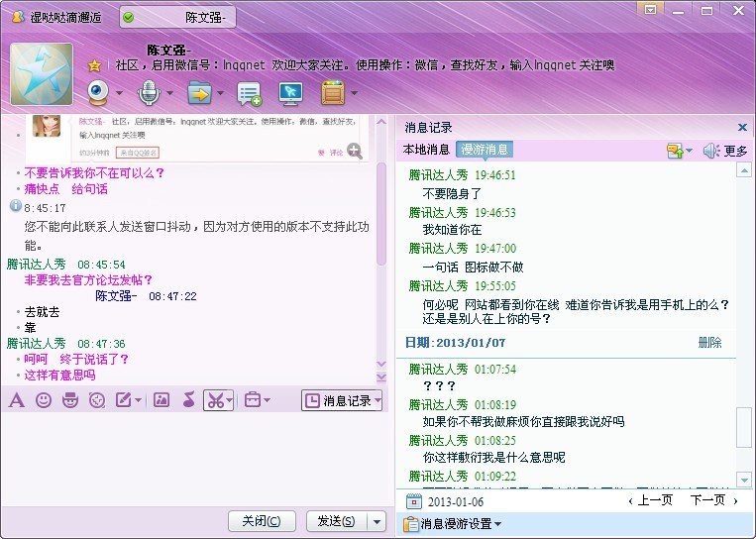
Task: Open export messages icon in history panel
Action: 675,151
